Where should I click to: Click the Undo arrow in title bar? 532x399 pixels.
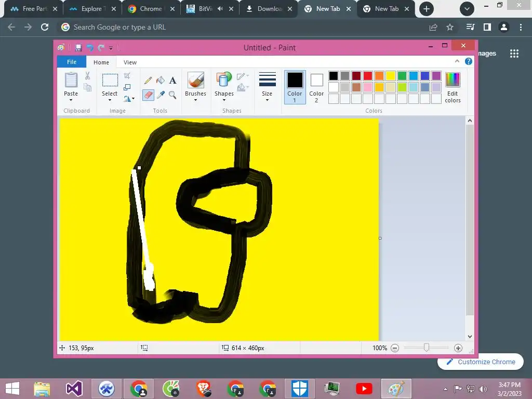pos(90,48)
